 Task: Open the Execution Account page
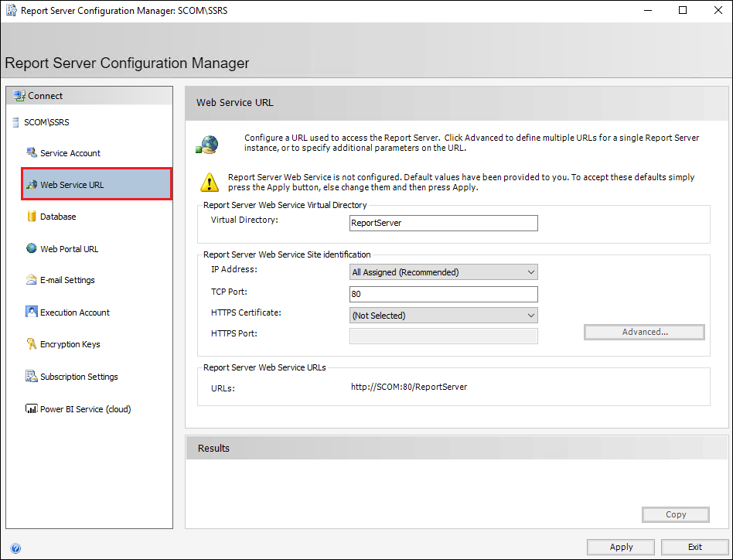75,312
